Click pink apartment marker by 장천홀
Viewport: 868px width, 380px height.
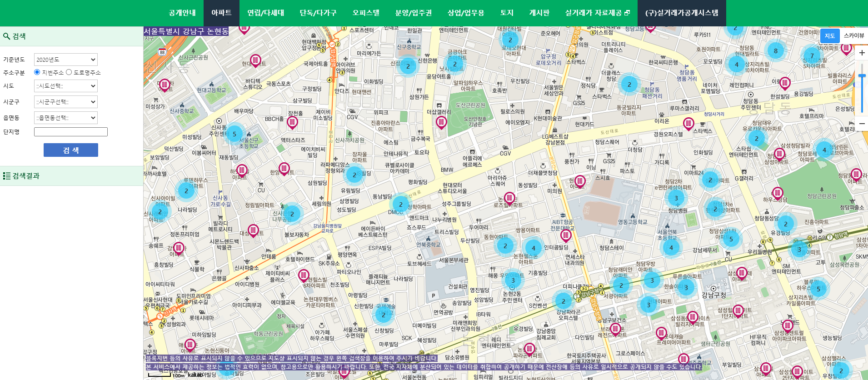click(292, 122)
